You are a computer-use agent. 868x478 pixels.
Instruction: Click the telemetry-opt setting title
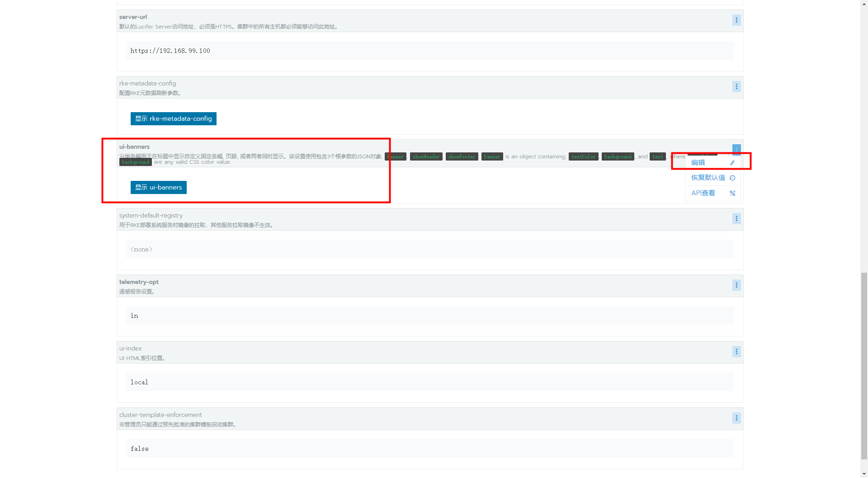click(x=139, y=282)
